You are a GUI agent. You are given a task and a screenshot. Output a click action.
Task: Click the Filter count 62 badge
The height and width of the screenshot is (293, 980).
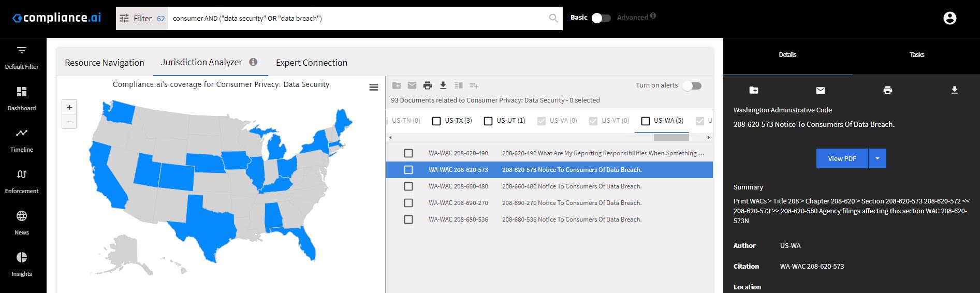pyautogui.click(x=160, y=19)
